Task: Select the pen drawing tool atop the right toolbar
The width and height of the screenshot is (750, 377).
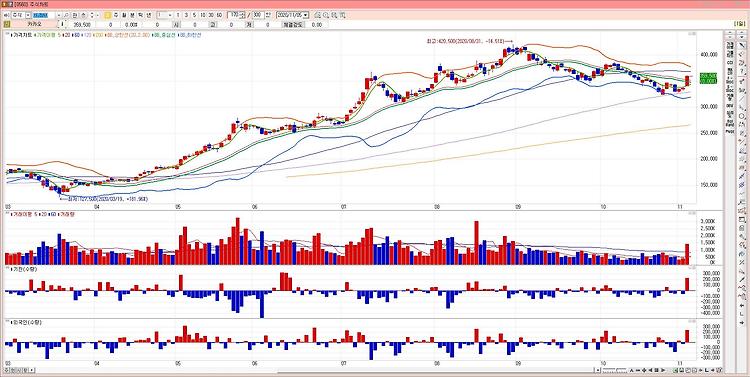Action: 742,45
